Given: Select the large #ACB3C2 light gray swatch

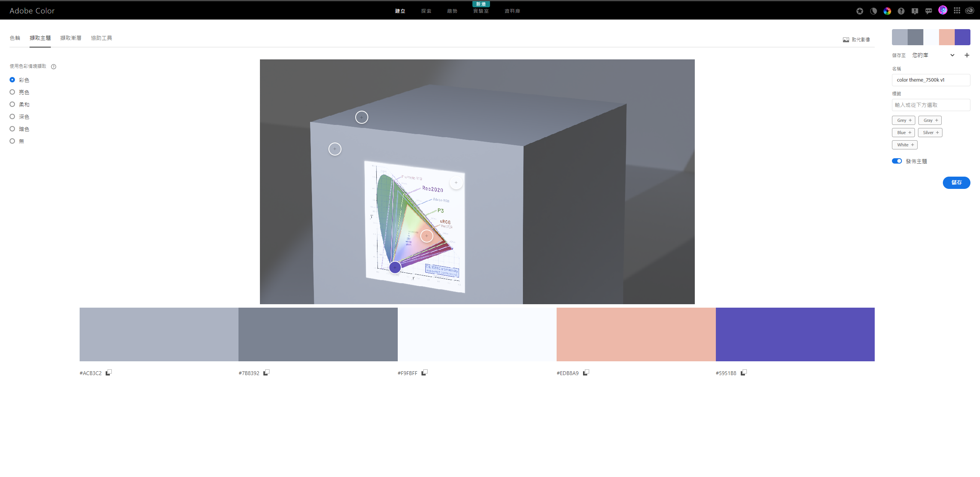Looking at the screenshot, I should click(x=159, y=334).
